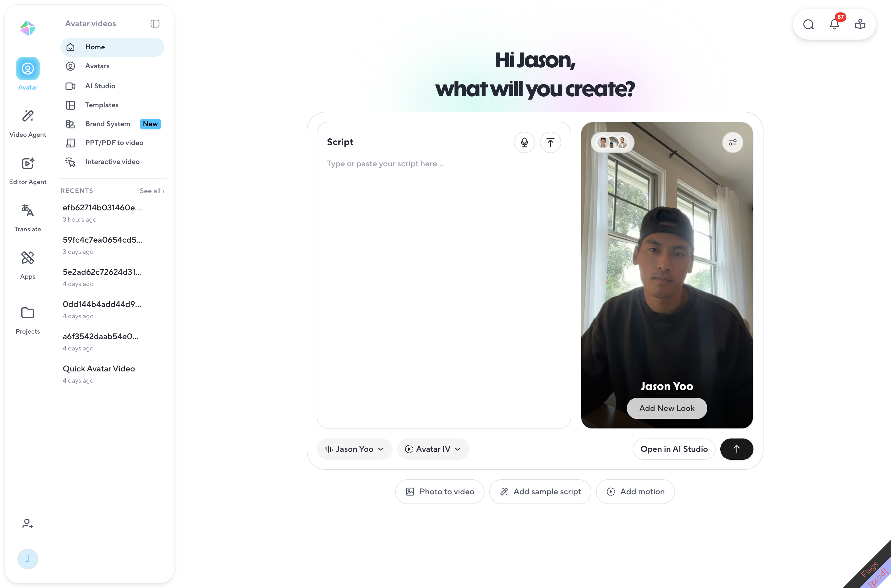
Task: Expand the Jason Yoo voice dropdown
Action: pyautogui.click(x=354, y=449)
